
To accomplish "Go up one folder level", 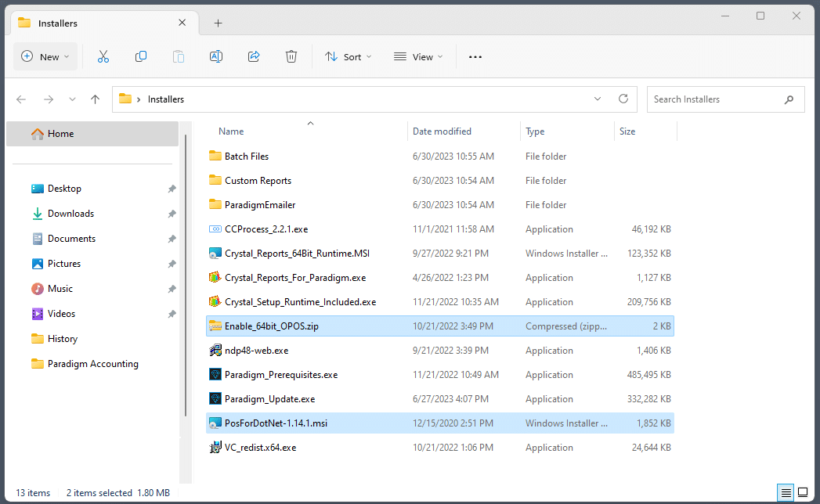I will 95,99.
